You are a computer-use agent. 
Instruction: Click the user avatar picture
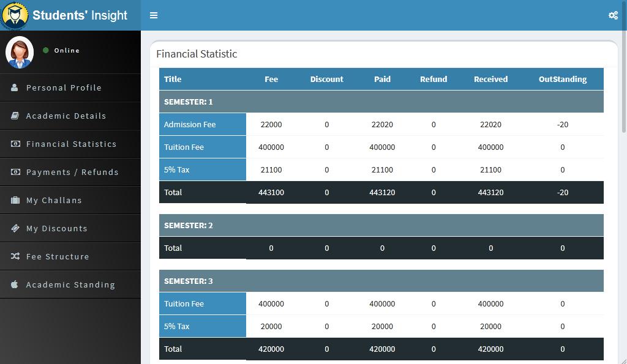[x=19, y=53]
